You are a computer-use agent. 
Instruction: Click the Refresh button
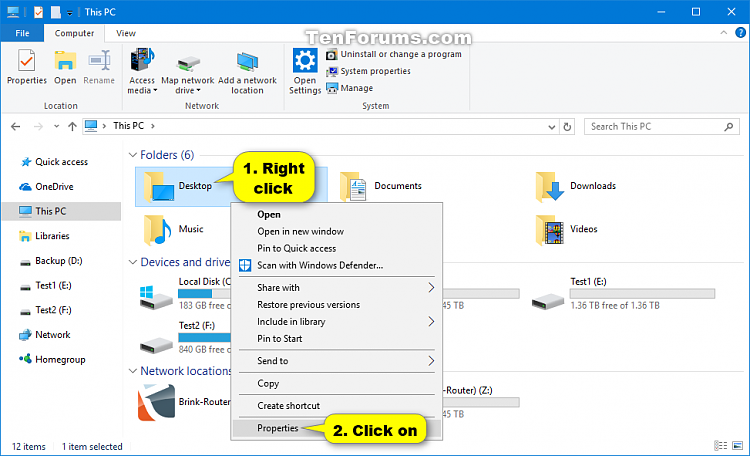567,127
